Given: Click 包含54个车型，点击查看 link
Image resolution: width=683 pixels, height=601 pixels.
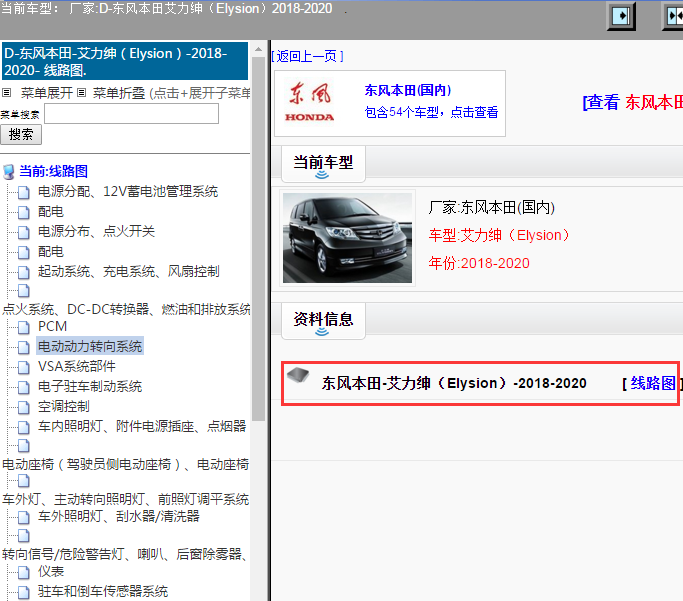Looking at the screenshot, I should (x=431, y=112).
